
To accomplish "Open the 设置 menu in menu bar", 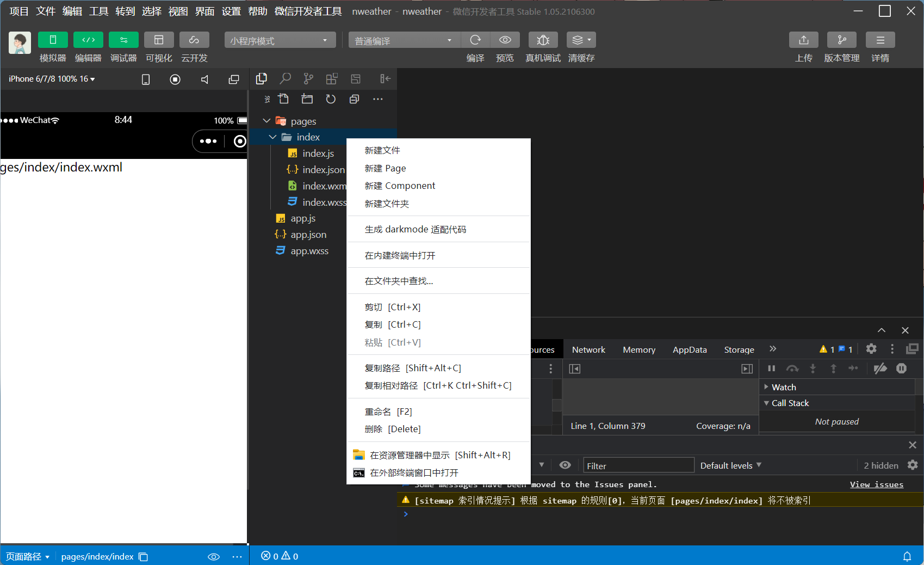I will click(x=231, y=11).
